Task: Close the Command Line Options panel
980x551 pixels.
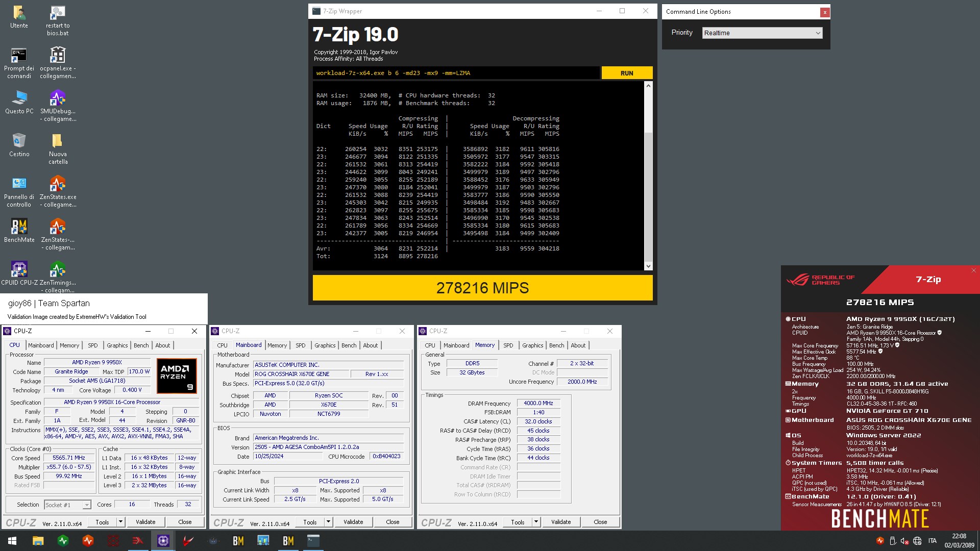Action: click(x=824, y=12)
